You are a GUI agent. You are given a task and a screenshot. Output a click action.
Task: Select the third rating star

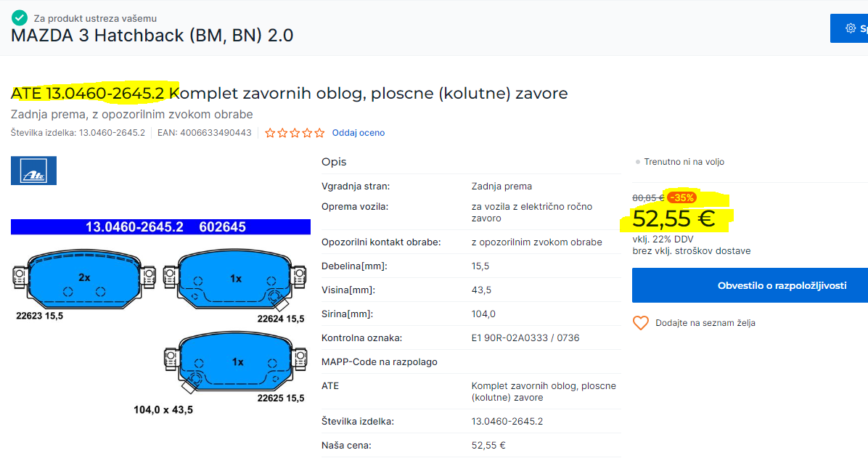(x=295, y=133)
